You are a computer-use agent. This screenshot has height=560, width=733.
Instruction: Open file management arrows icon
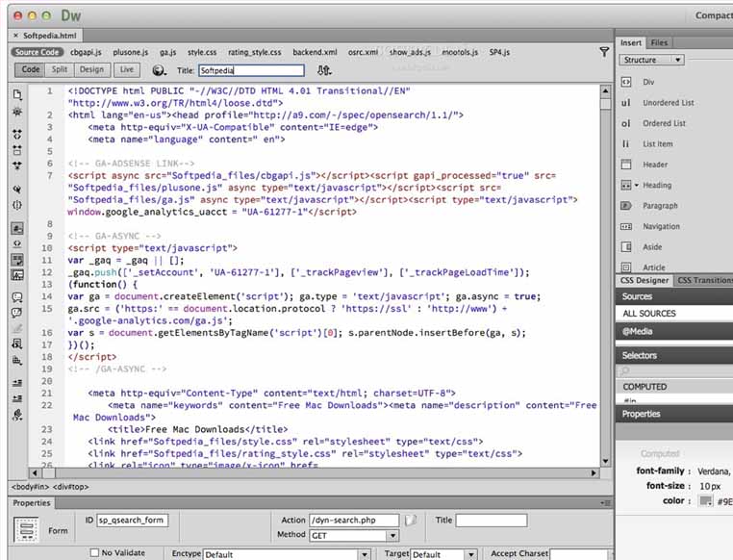[324, 70]
